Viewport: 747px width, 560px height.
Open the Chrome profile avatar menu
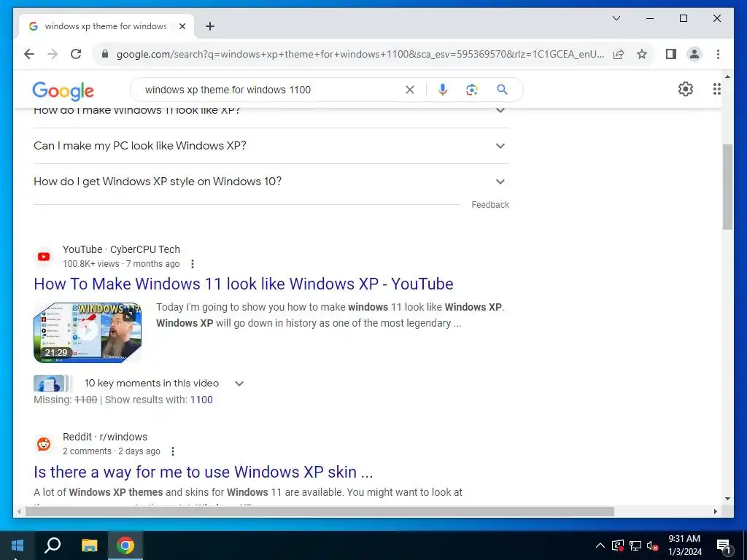[694, 54]
